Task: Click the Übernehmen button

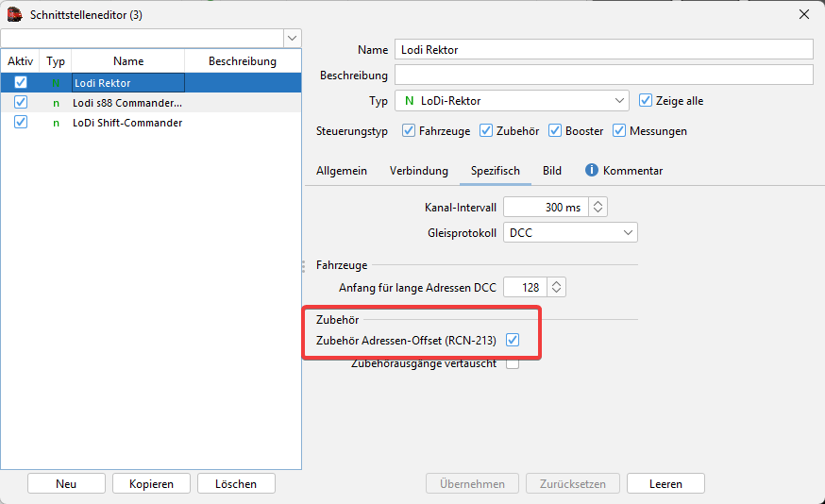Action: tap(473, 483)
